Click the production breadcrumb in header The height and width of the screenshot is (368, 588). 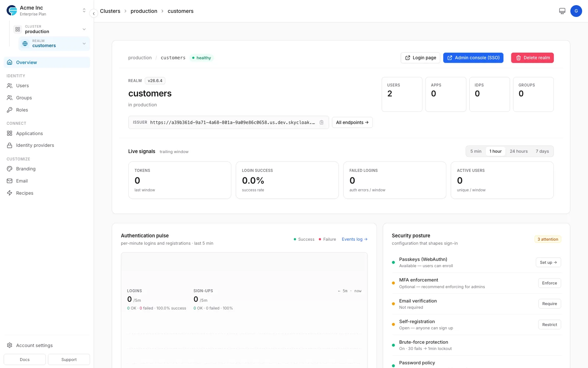144,11
